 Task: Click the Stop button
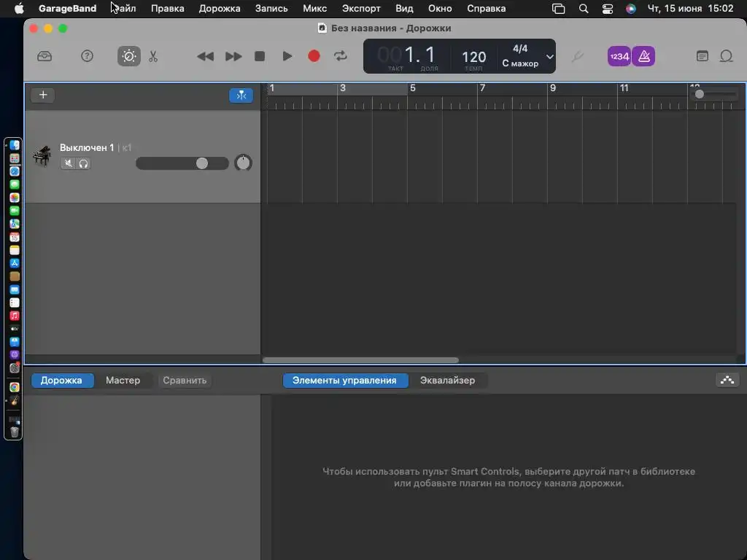260,56
